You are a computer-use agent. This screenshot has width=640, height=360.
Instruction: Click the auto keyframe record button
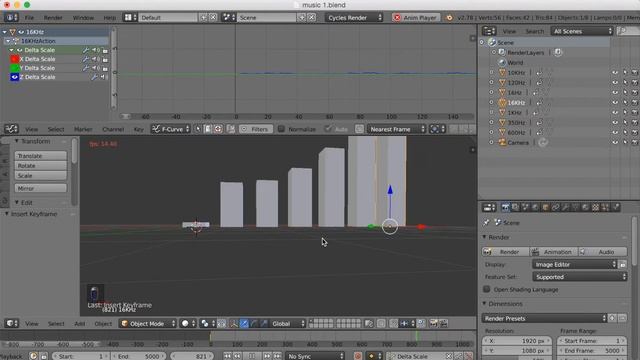[x=358, y=356]
